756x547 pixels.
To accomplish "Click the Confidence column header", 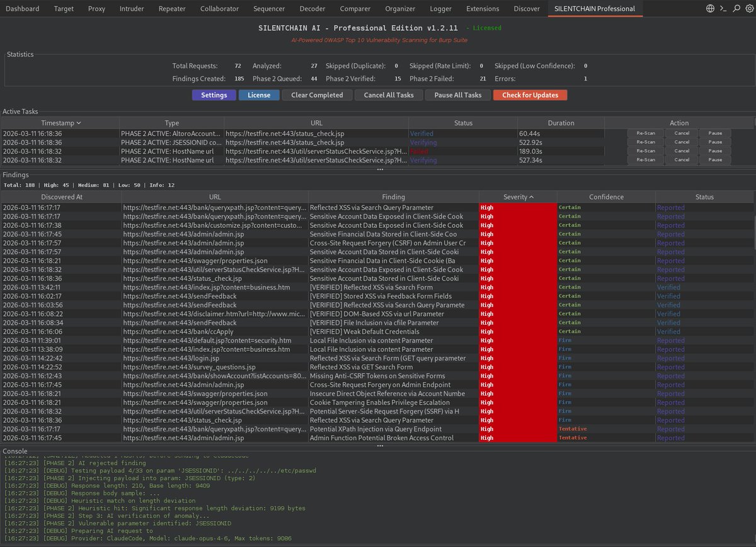I will 606,197.
